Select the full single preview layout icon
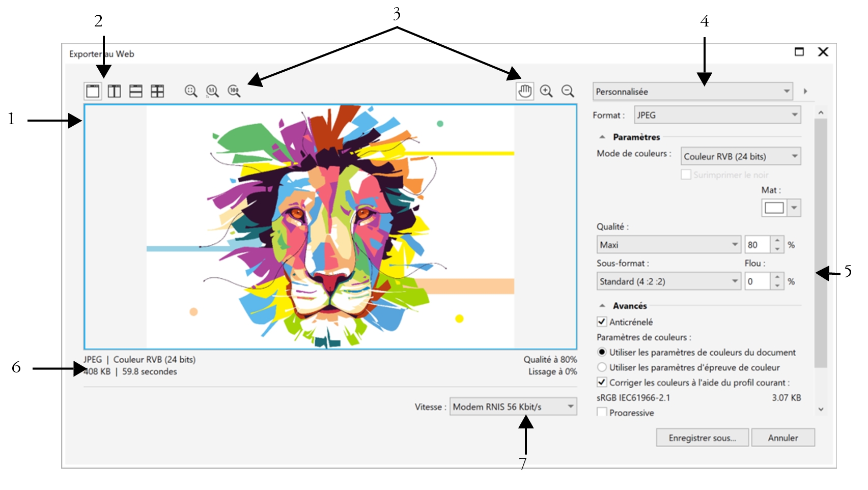The image size is (868, 490). coord(93,91)
